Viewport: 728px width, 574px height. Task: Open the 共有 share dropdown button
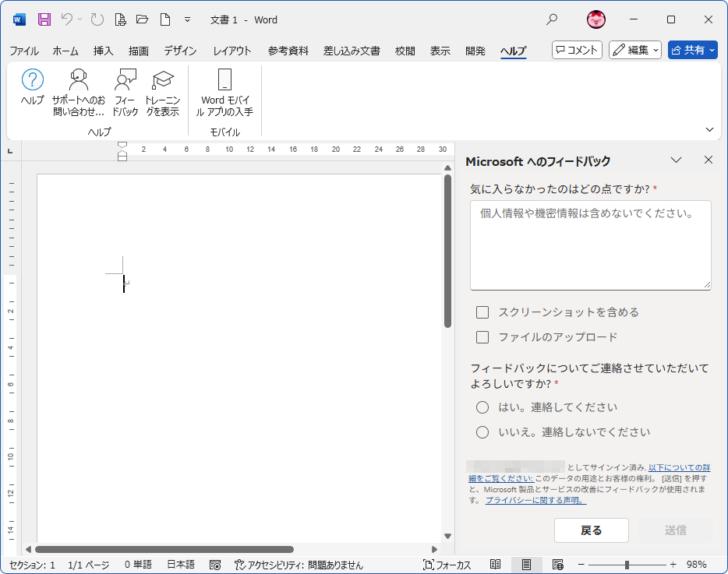click(x=692, y=50)
